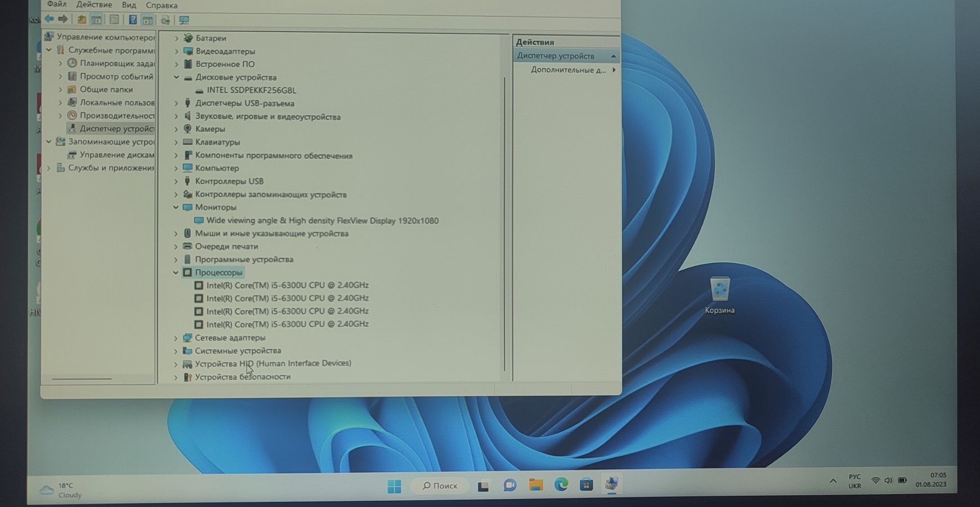Toggle the Show/Hide Action Pane toolbar icon

click(147, 20)
